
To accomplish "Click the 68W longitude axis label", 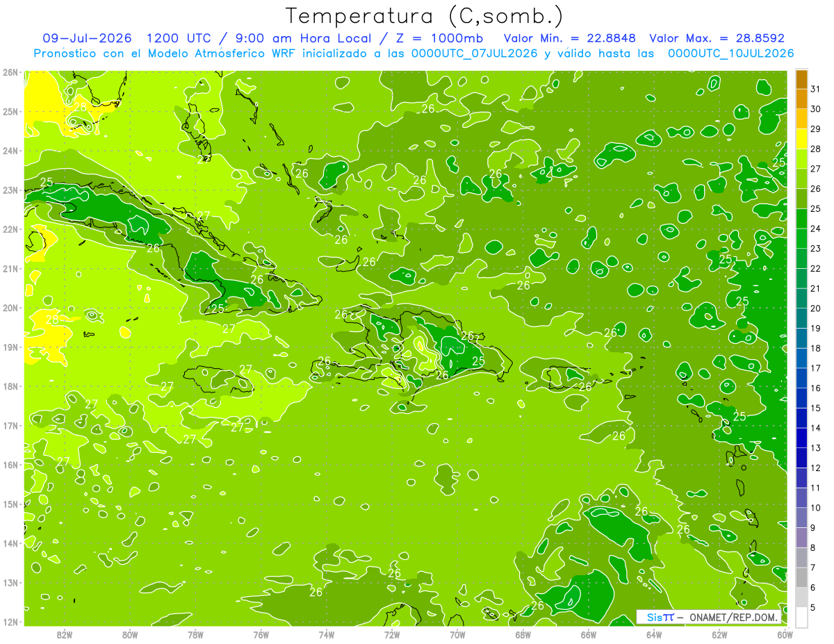I will click(523, 634).
